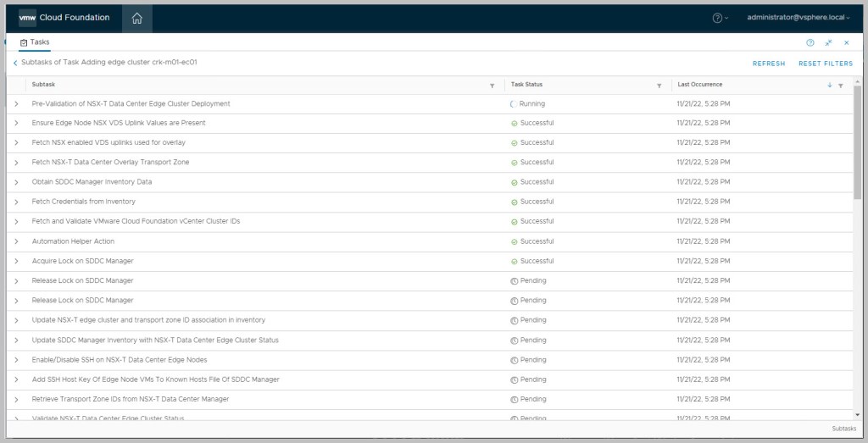Viewport: 868px width, 443px height.
Task: Click the Last Occurrence column header
Action: [699, 85]
